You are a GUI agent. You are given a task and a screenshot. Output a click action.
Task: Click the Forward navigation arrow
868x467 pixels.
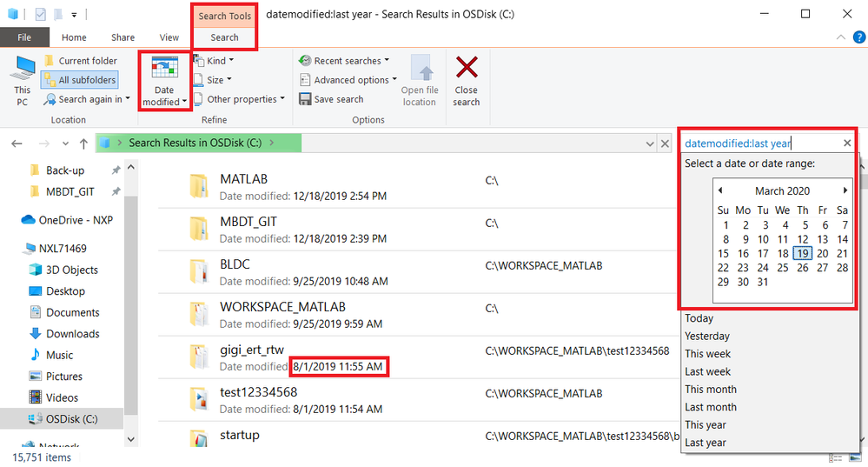[44, 143]
